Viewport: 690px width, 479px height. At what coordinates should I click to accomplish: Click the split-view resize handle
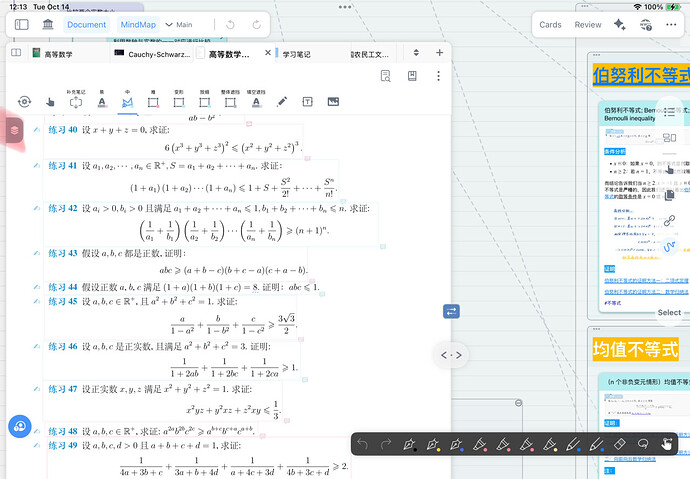[x=451, y=355]
